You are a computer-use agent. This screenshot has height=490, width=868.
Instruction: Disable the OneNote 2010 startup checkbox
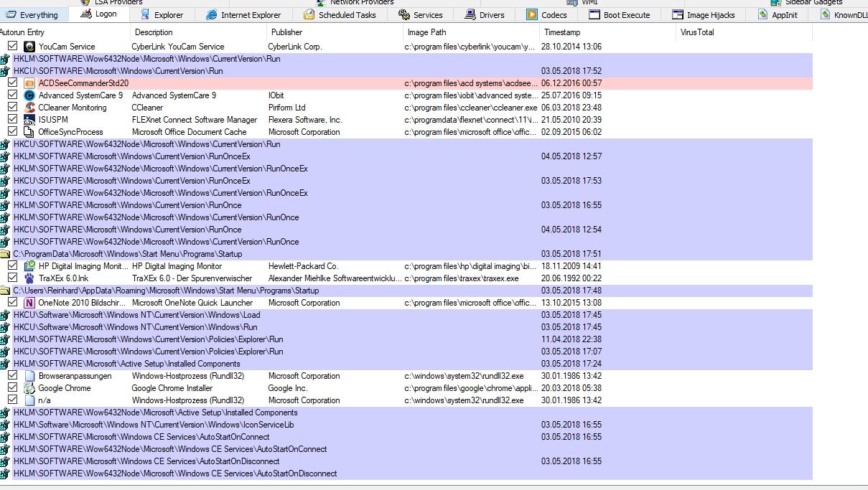click(x=13, y=303)
